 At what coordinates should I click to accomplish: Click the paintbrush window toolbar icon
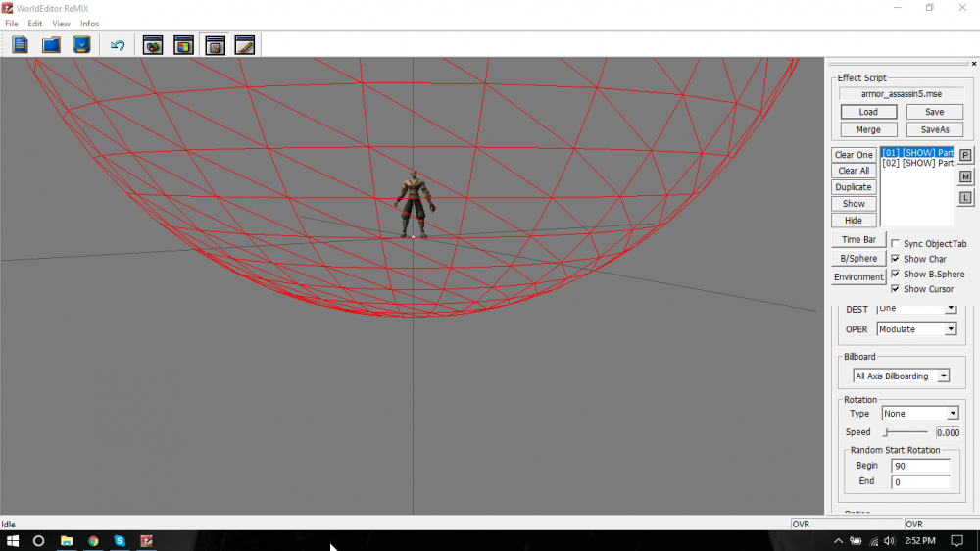pos(245,45)
